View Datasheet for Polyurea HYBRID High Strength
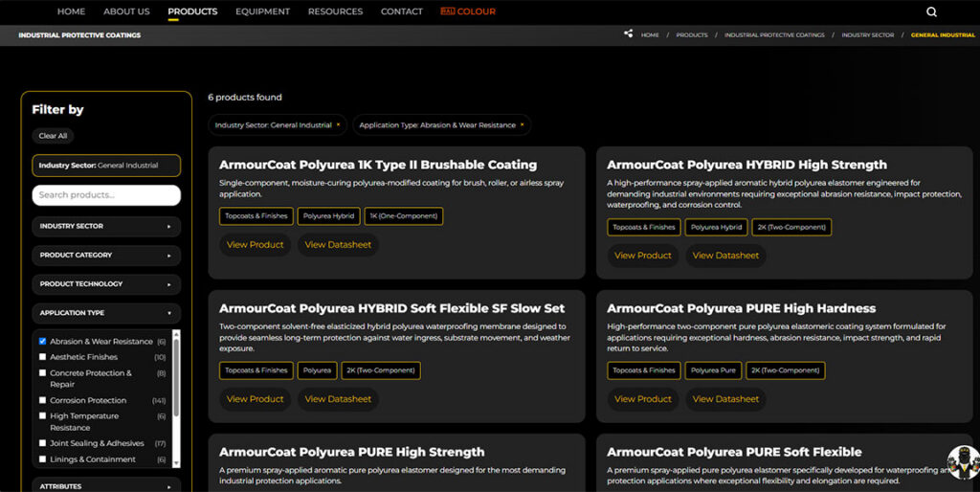The height and width of the screenshot is (492, 980). tap(725, 256)
